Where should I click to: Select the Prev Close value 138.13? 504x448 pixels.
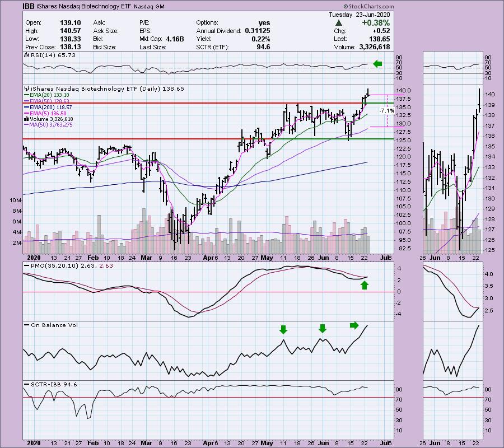click(71, 47)
